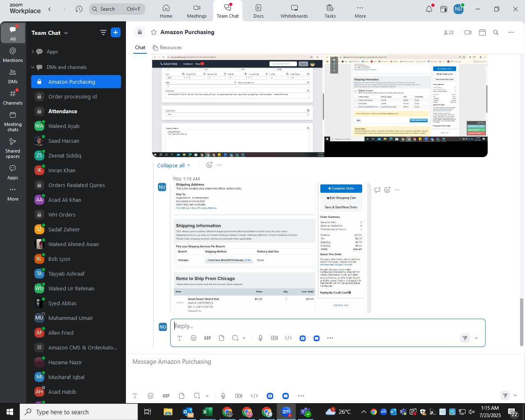Reply in thread on shipping screenshot message

coord(377,190)
